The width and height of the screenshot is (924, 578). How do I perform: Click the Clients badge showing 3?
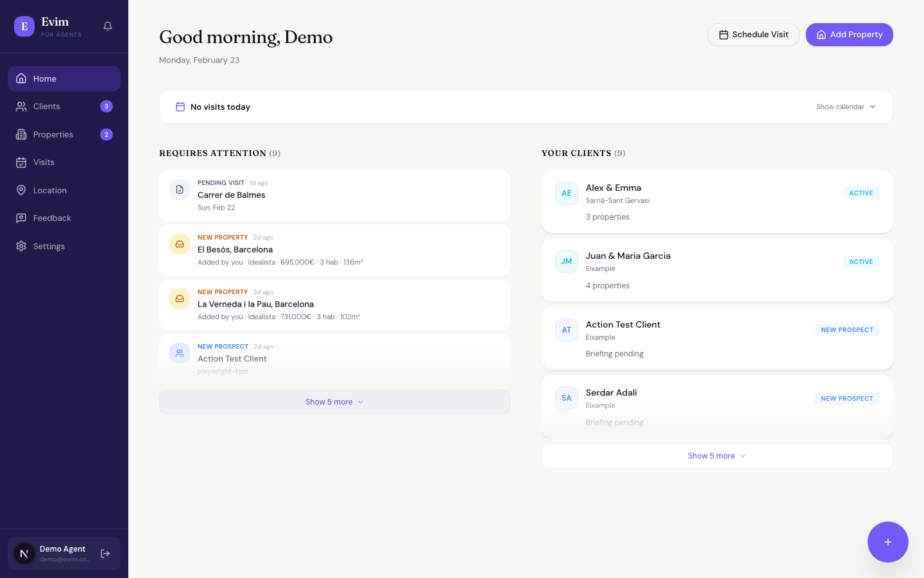click(x=106, y=106)
